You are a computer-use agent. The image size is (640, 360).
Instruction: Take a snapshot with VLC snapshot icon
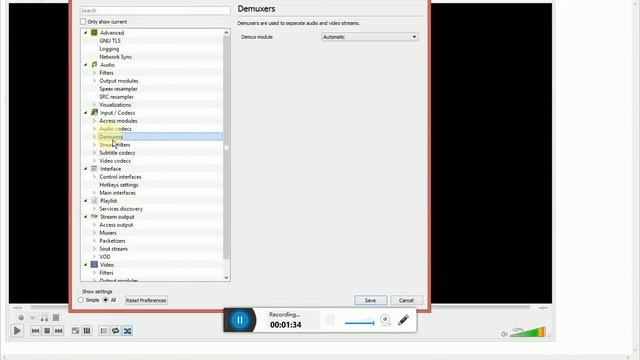pyautogui.click(x=33, y=318)
